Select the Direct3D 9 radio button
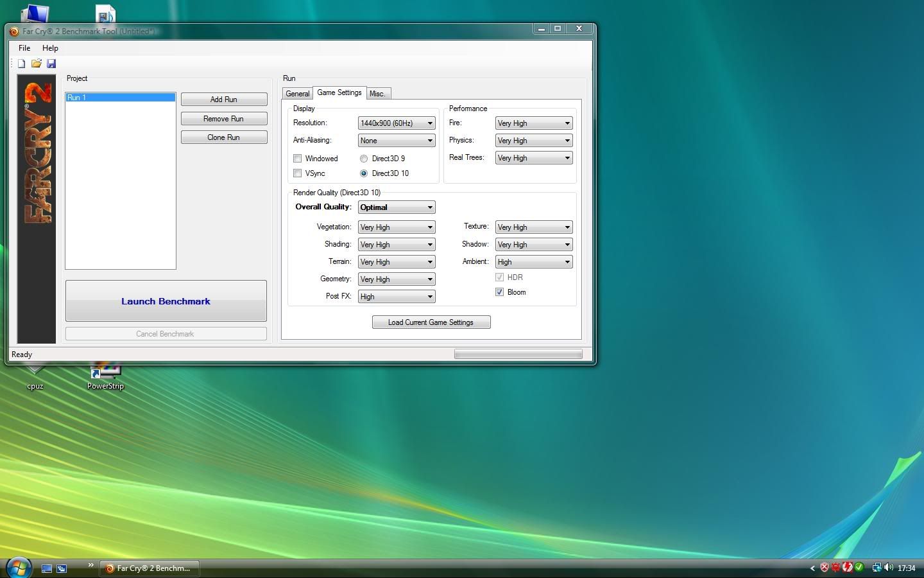This screenshot has height=578, width=924. 364,159
